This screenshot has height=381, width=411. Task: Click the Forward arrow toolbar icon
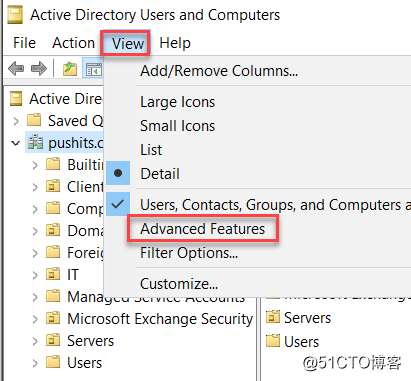tap(39, 69)
